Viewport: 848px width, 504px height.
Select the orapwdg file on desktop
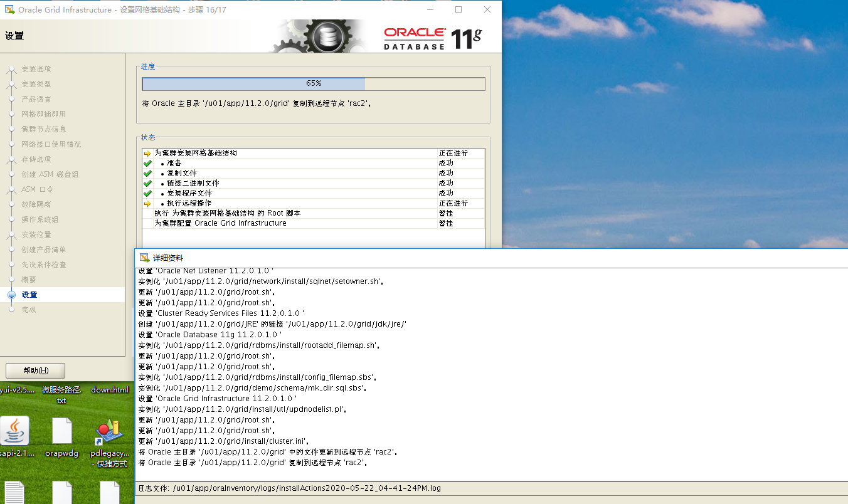click(x=62, y=431)
